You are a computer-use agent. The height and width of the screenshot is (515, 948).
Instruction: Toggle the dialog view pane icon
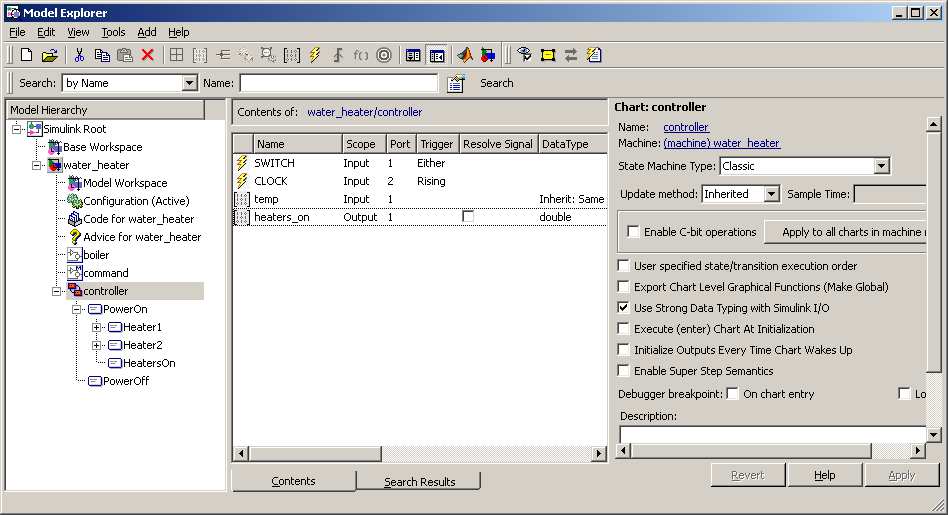437,56
